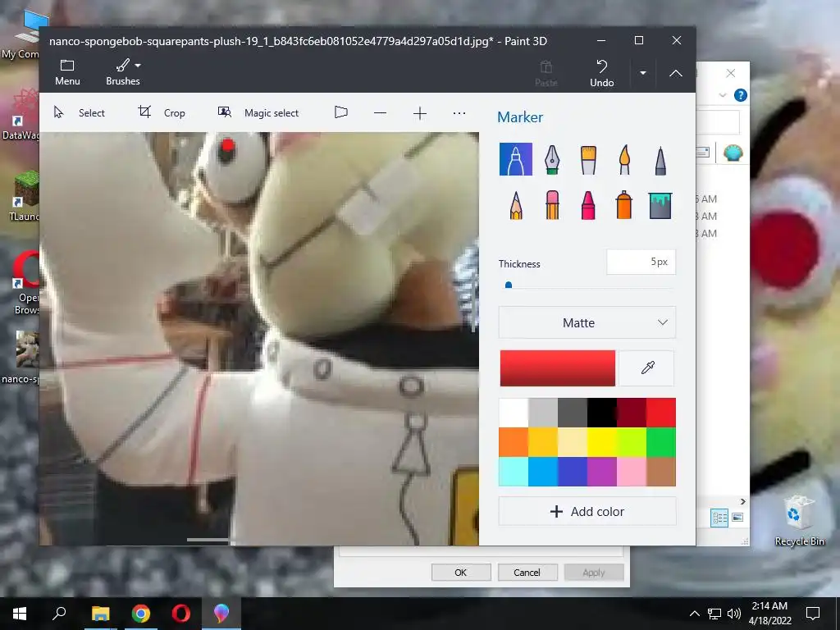This screenshot has width=840, height=630.
Task: Switch to details view in background window
Action: coord(719,518)
